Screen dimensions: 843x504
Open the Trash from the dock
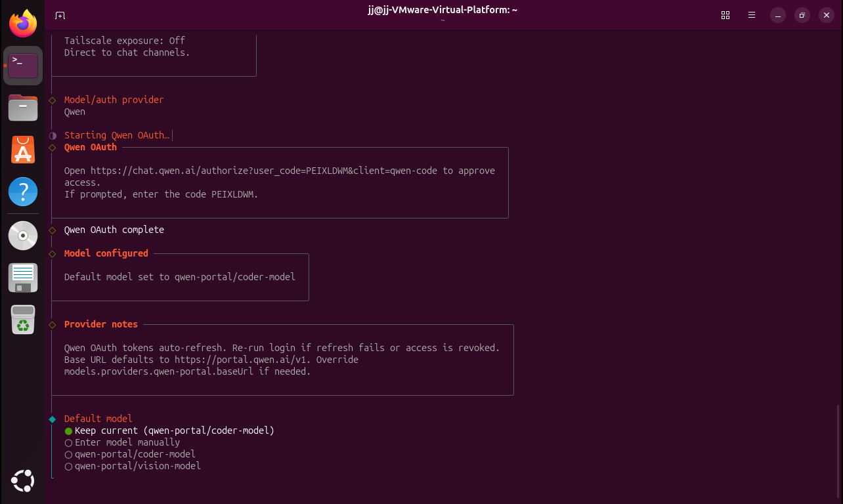[x=23, y=320]
